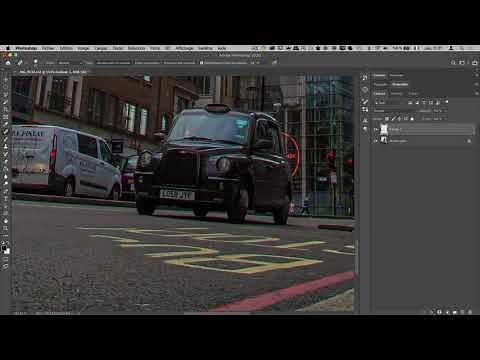Open the layer filter kind dropdown
The image size is (480, 360).
(388, 102)
